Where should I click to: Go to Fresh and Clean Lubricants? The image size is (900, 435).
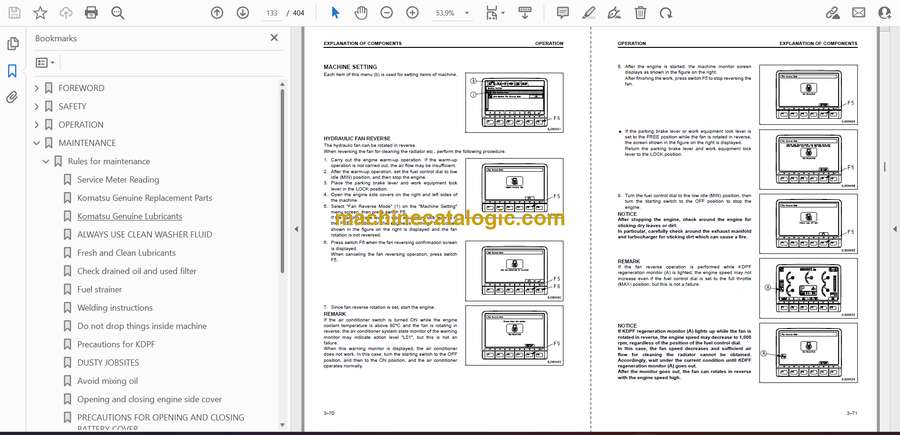(126, 253)
